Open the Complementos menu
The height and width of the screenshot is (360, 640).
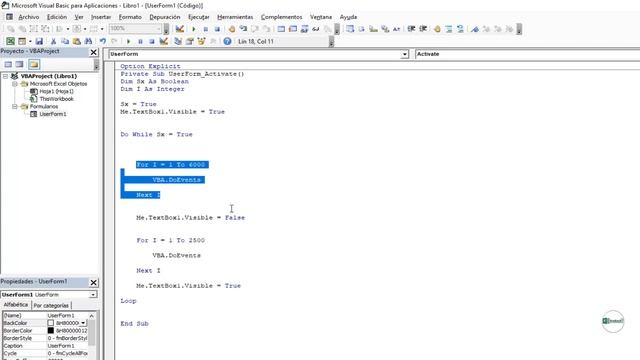[x=282, y=17]
